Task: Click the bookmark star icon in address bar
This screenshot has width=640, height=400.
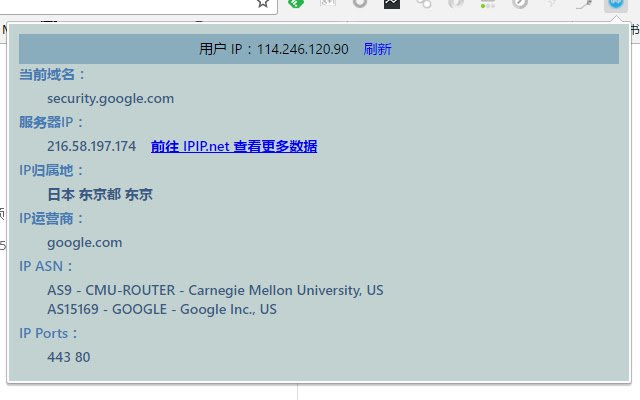Action: (x=263, y=3)
